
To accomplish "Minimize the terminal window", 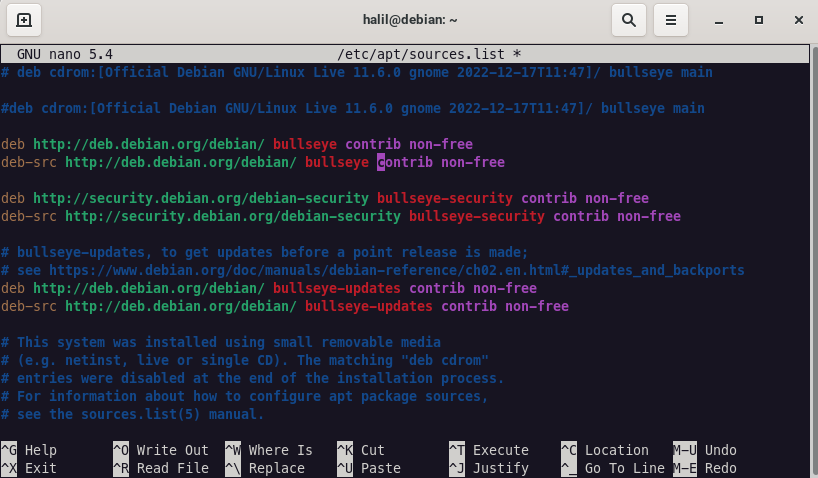I will [x=719, y=20].
